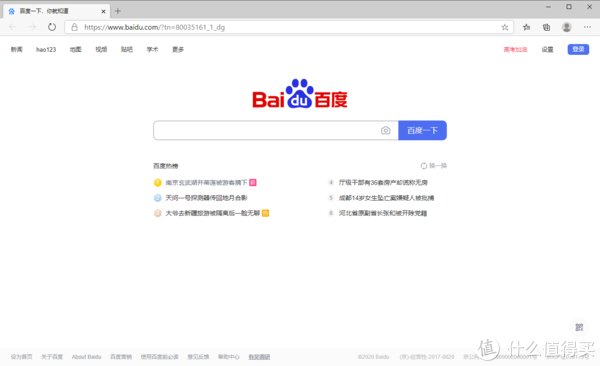Click the browser Forward arrow

coord(33,27)
